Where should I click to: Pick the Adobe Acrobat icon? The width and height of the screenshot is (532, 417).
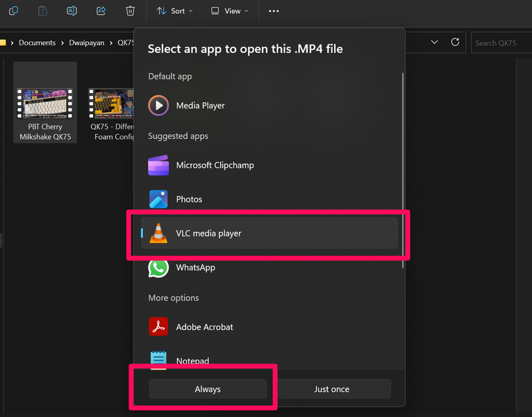[158, 327]
